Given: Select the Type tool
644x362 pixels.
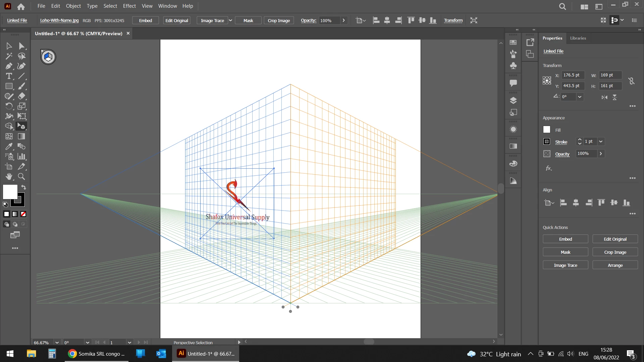Looking at the screenshot, I should 9,76.
